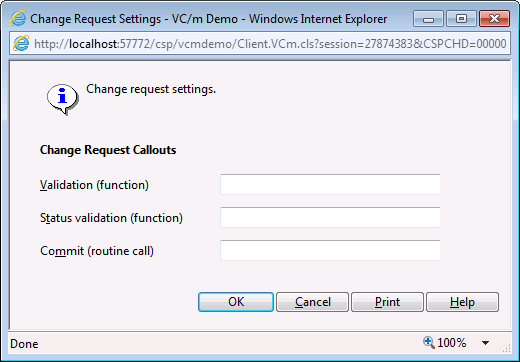Focus the Status validation (function) field
Viewport: 520px width, 362px height.
click(x=330, y=217)
